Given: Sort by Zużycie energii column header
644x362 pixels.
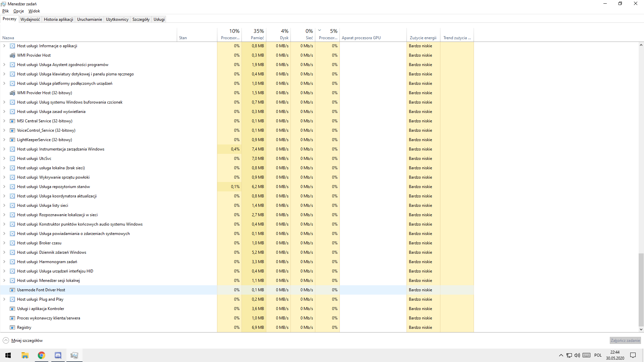Looking at the screenshot, I should pos(423,35).
